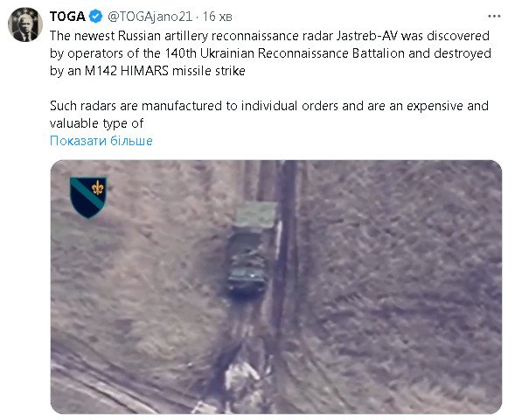Click the paragraph starting with Such radars
Viewport: 515px width, 420px height.
tap(269, 115)
